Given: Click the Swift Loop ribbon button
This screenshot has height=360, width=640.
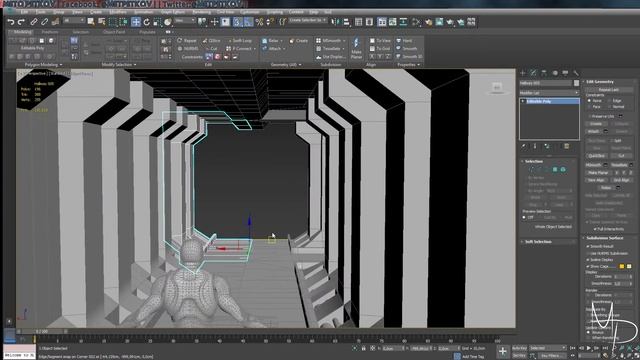Looking at the screenshot, I should pyautogui.click(x=239, y=40).
